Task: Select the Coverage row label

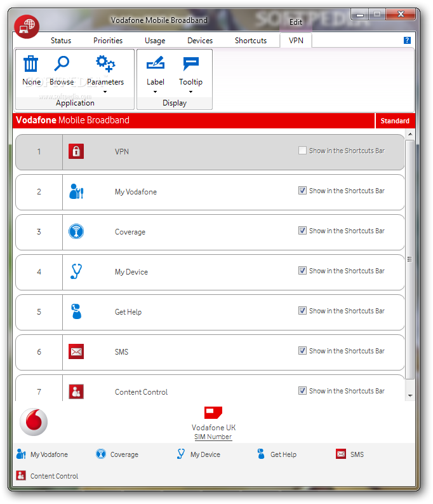Action: click(130, 232)
